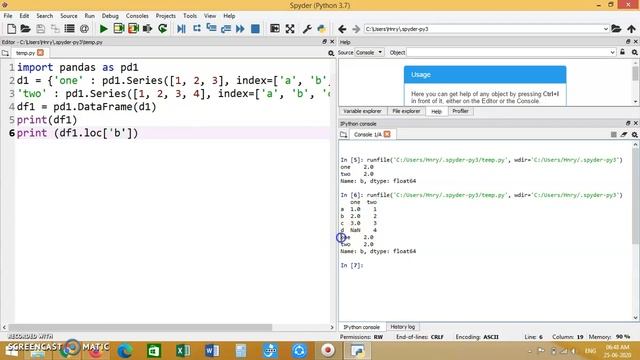Open the Run menu
This screenshot has width=640, height=360.
point(89,16)
